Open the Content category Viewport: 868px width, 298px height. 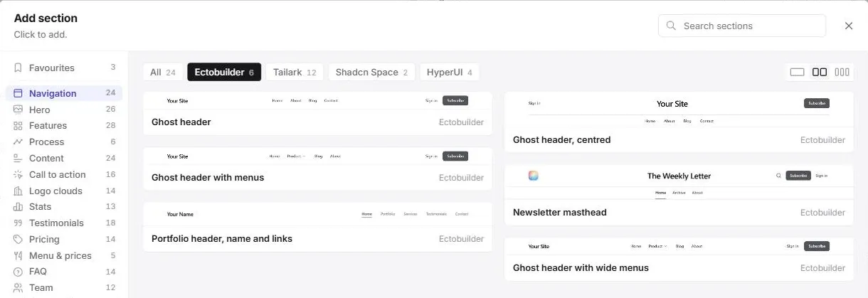point(65,158)
